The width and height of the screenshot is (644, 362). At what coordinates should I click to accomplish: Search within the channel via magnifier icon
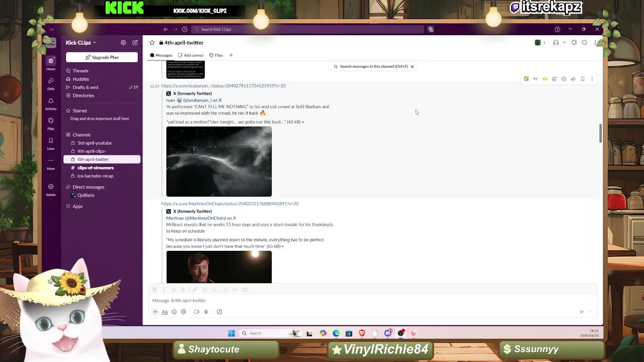click(x=585, y=43)
